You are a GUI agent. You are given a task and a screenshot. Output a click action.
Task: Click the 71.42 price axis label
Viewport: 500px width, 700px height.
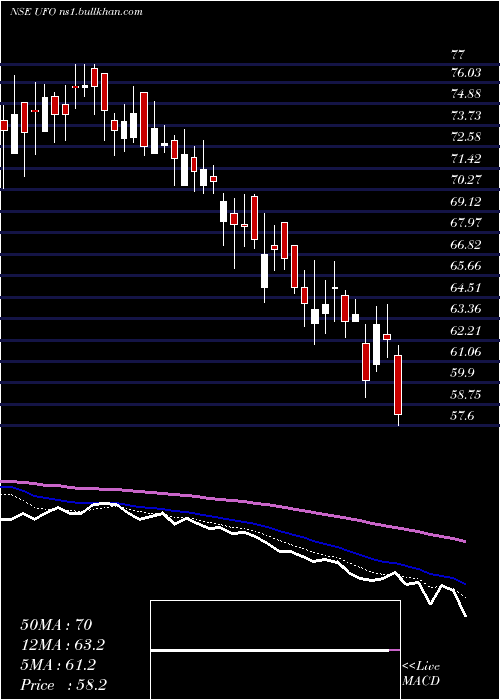[466, 158]
